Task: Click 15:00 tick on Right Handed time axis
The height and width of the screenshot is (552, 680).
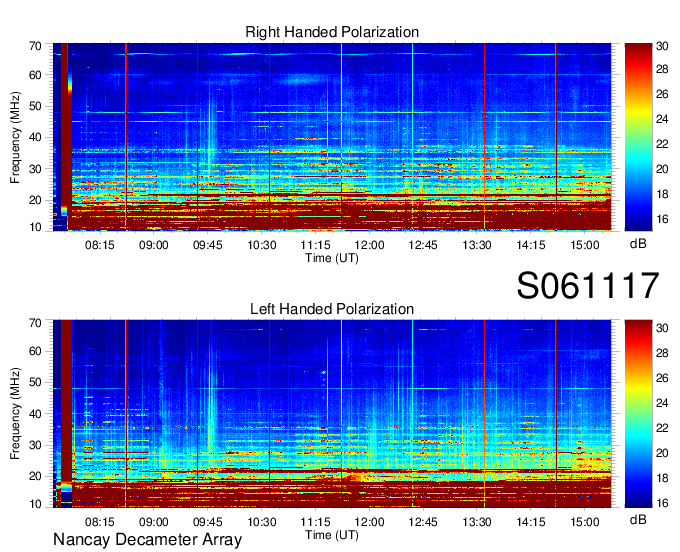Action: coord(585,245)
